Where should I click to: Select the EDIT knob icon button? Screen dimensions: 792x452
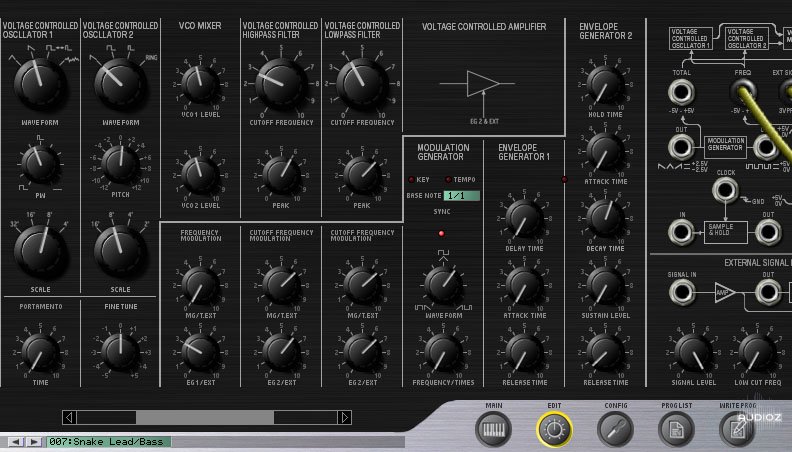click(554, 429)
